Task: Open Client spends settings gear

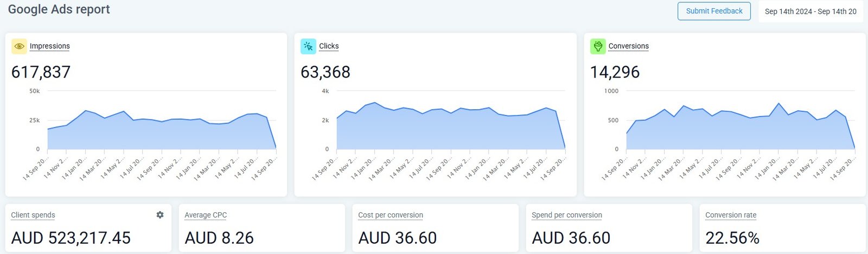Action: point(160,215)
